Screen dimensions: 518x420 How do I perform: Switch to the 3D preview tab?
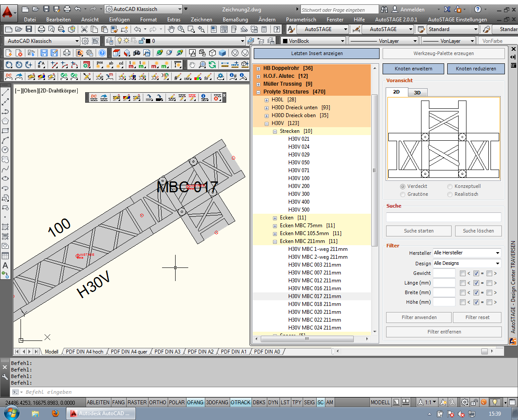click(x=417, y=93)
